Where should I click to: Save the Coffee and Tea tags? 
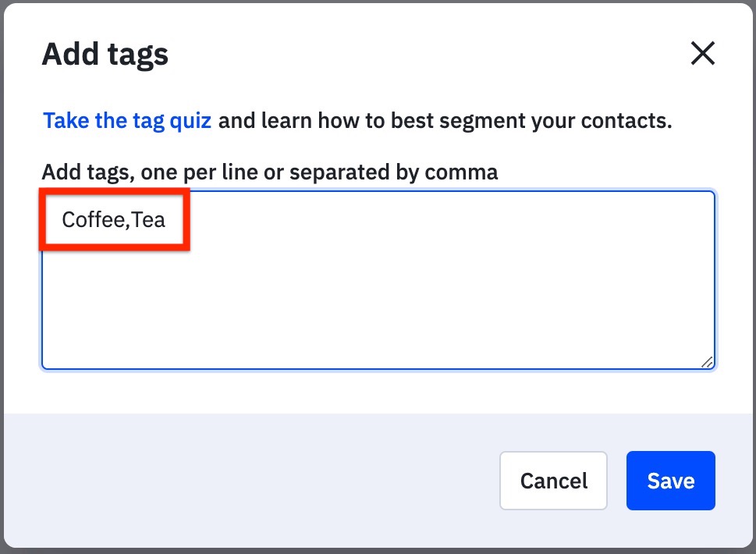coord(670,481)
